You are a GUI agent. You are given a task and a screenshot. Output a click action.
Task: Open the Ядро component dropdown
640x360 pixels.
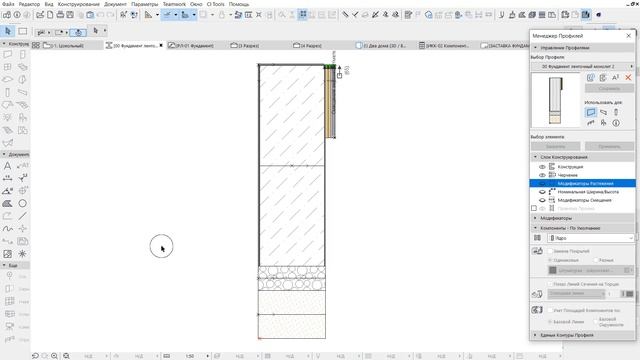click(x=591, y=238)
